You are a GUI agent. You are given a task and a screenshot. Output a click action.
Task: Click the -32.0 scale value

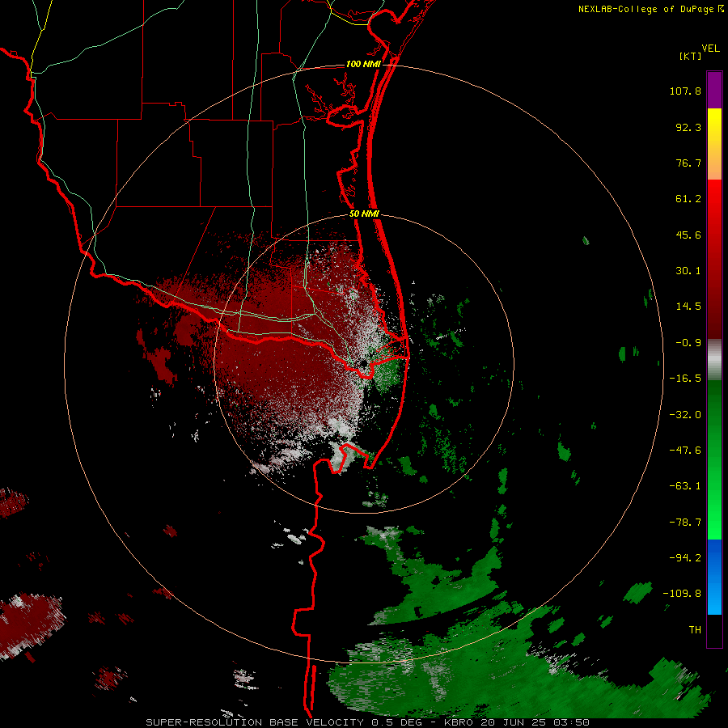(x=685, y=415)
